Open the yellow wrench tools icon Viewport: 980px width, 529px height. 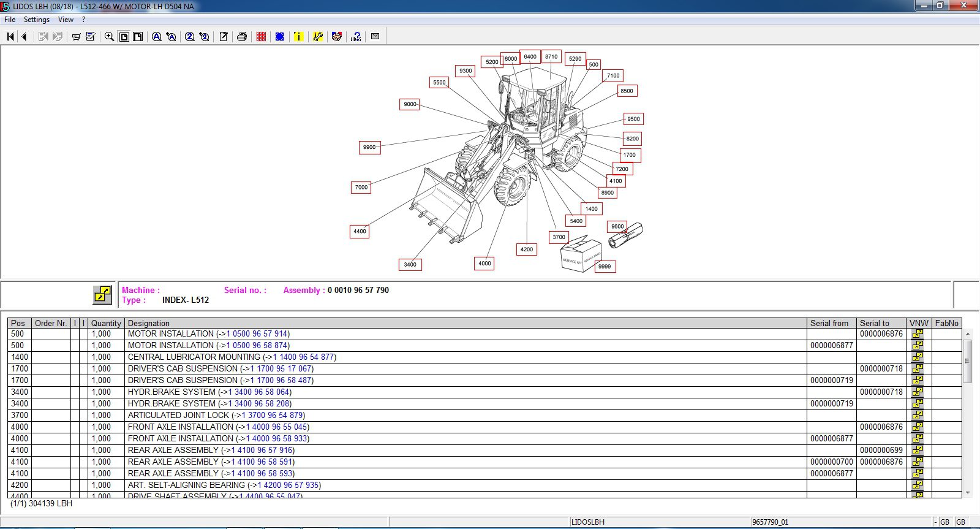318,37
